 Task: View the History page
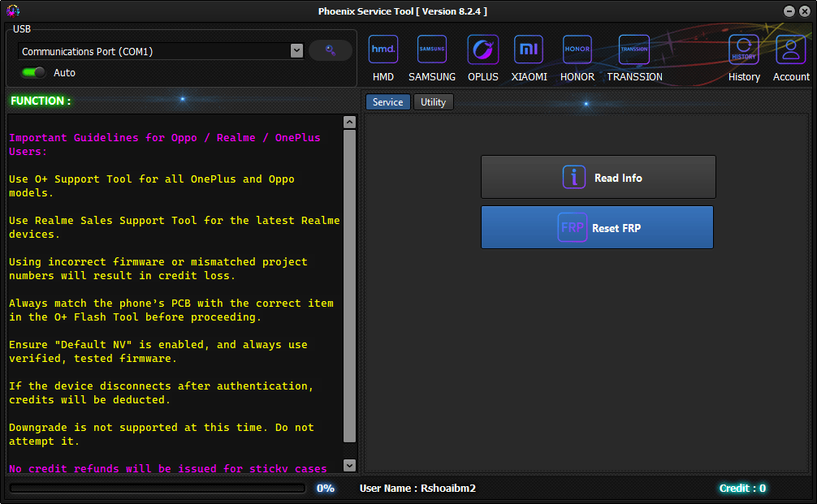(x=743, y=50)
